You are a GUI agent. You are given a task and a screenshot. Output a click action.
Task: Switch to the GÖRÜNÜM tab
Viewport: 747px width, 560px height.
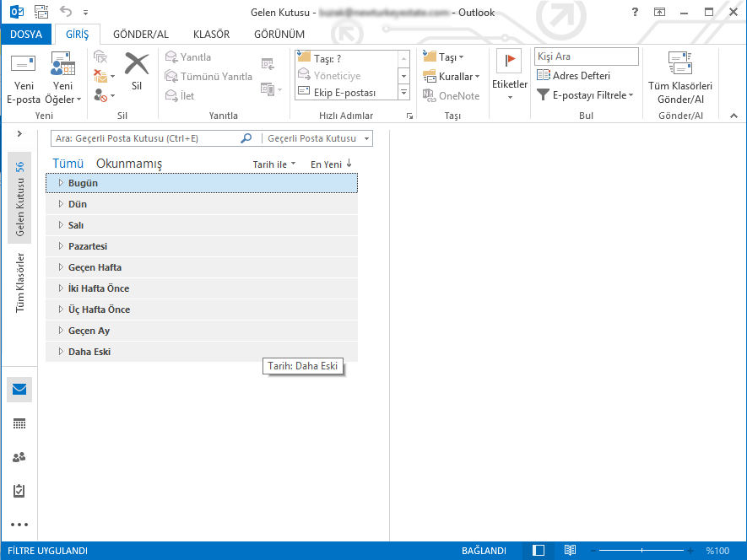point(279,35)
